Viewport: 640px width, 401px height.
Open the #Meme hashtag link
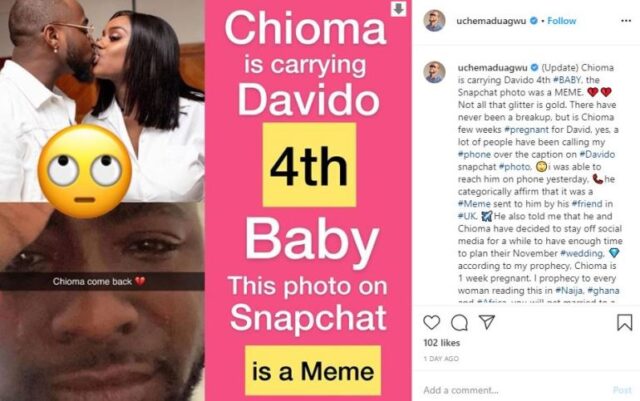(474, 204)
